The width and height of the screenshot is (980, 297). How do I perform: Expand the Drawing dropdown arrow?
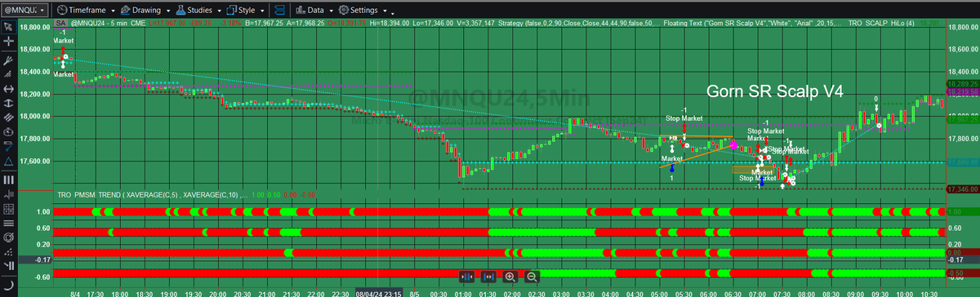169,11
